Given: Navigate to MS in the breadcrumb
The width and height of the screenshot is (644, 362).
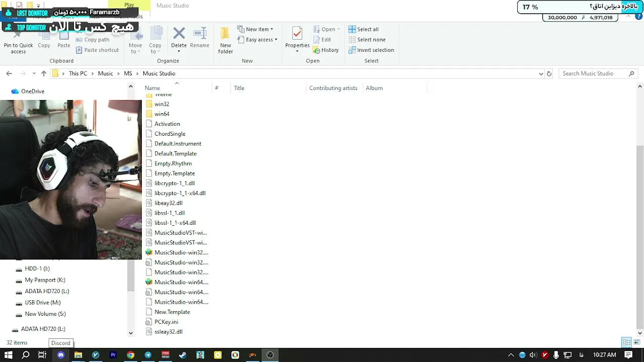Looking at the screenshot, I should click(x=128, y=73).
